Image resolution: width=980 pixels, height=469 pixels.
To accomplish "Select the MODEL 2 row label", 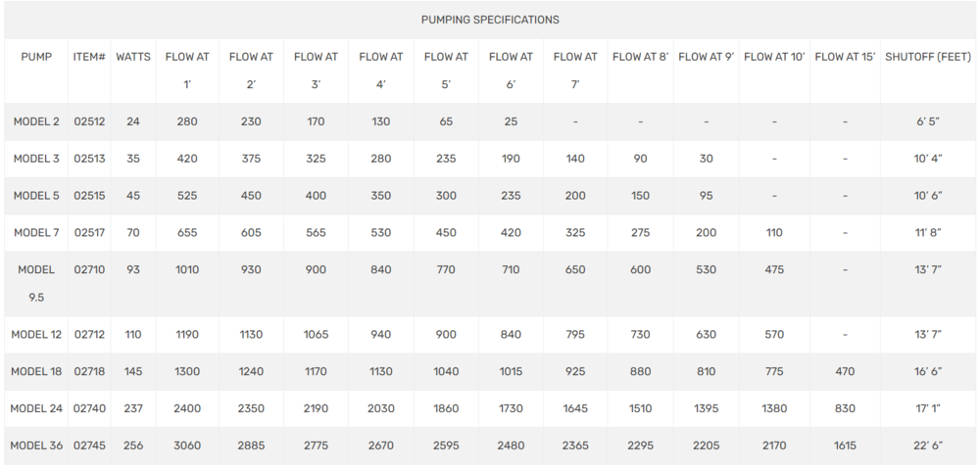I will click(x=36, y=121).
